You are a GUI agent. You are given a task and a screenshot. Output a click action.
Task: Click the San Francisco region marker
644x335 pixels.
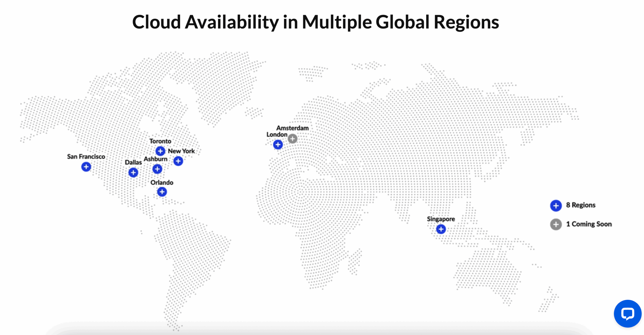[x=86, y=167]
